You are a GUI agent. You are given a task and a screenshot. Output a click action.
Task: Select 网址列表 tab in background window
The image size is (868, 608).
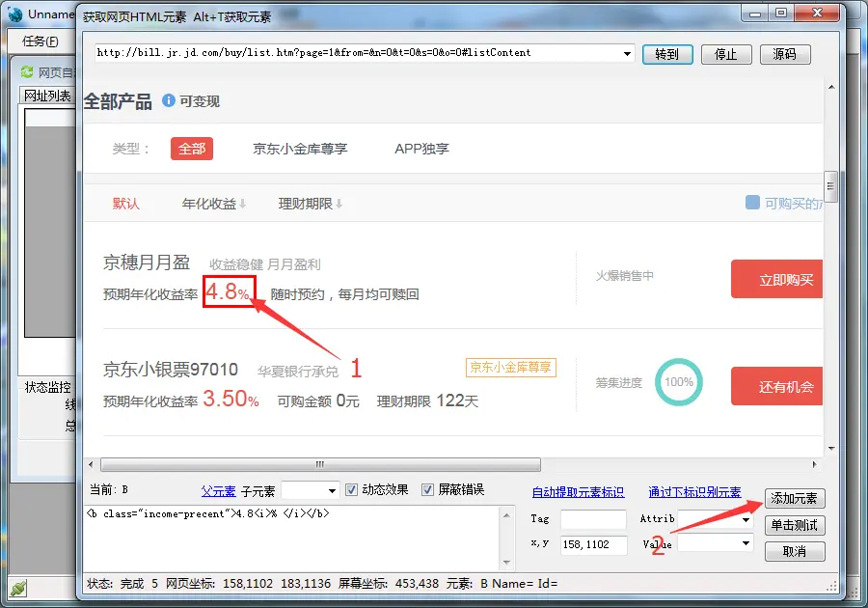pyautogui.click(x=47, y=96)
